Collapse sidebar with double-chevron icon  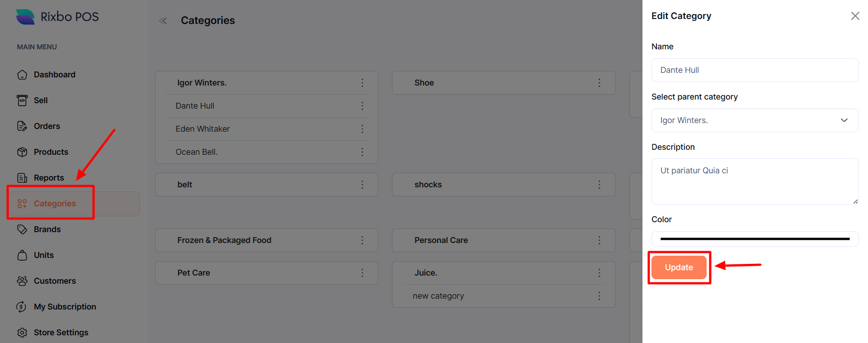pyautogui.click(x=163, y=21)
